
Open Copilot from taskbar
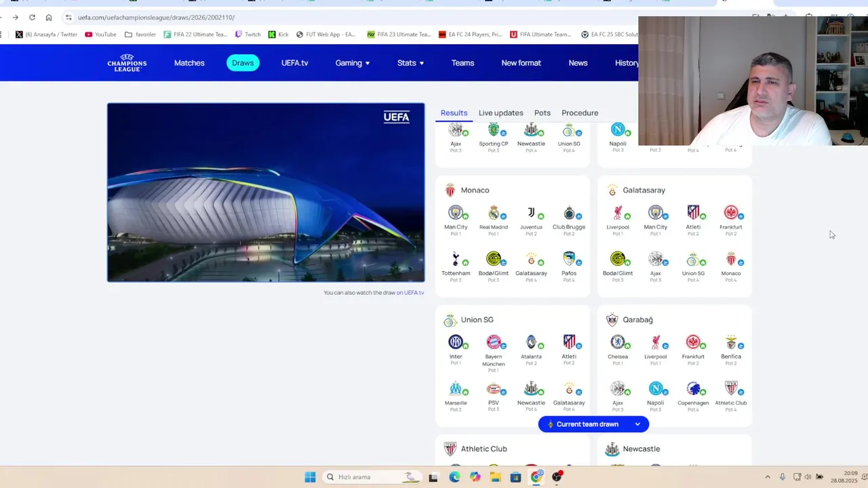click(x=475, y=477)
